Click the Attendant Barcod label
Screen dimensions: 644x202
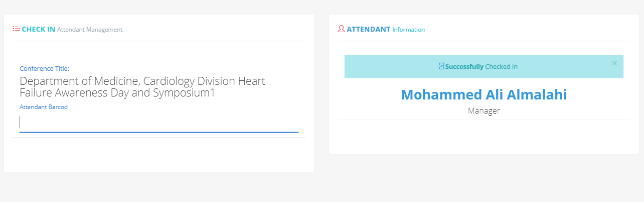[44, 107]
